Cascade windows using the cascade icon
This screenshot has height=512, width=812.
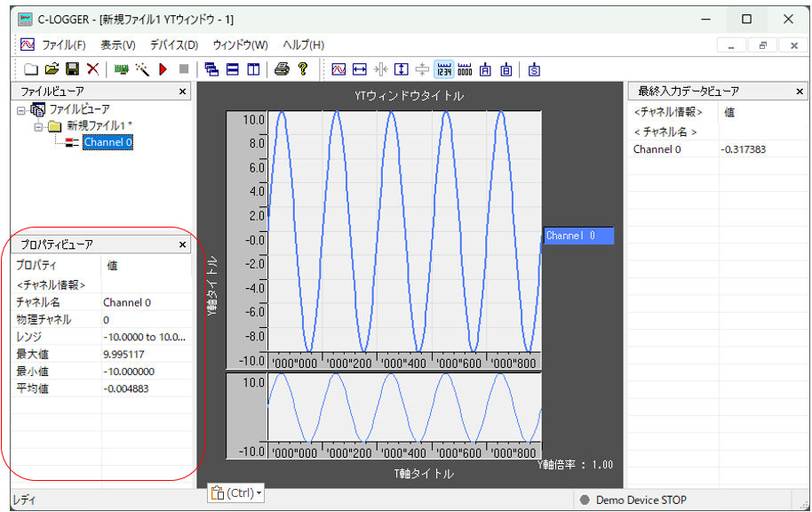point(211,69)
